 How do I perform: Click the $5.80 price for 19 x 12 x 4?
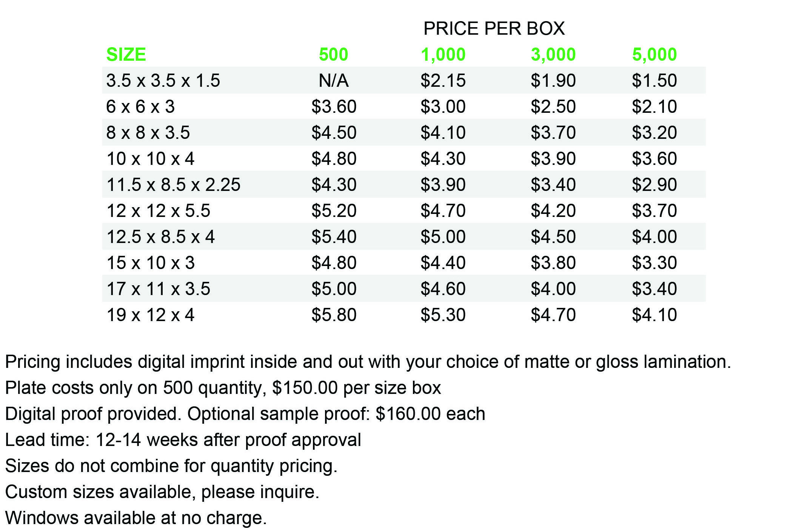tap(334, 315)
